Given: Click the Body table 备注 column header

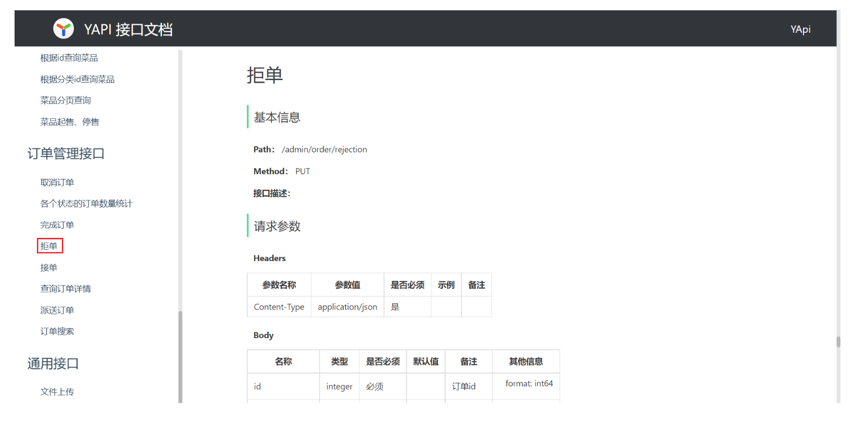Looking at the screenshot, I should coord(469,362).
